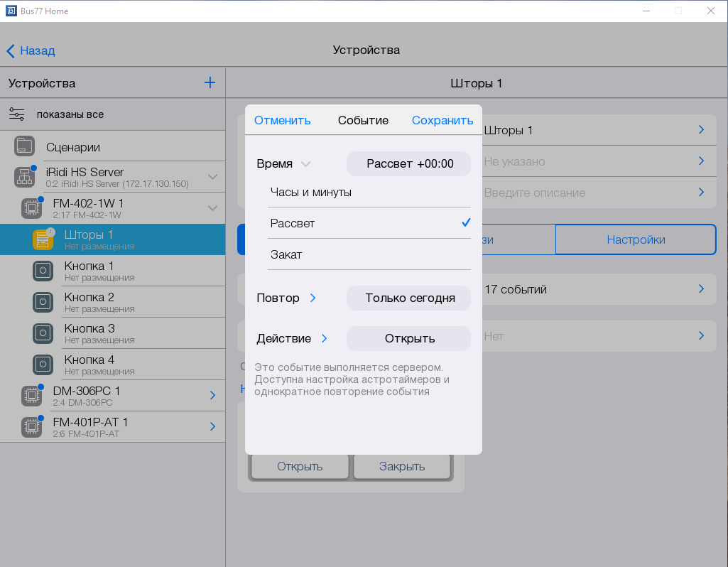This screenshot has height=567, width=728.
Task: Click the Сценарии folder icon
Action: coord(25,146)
